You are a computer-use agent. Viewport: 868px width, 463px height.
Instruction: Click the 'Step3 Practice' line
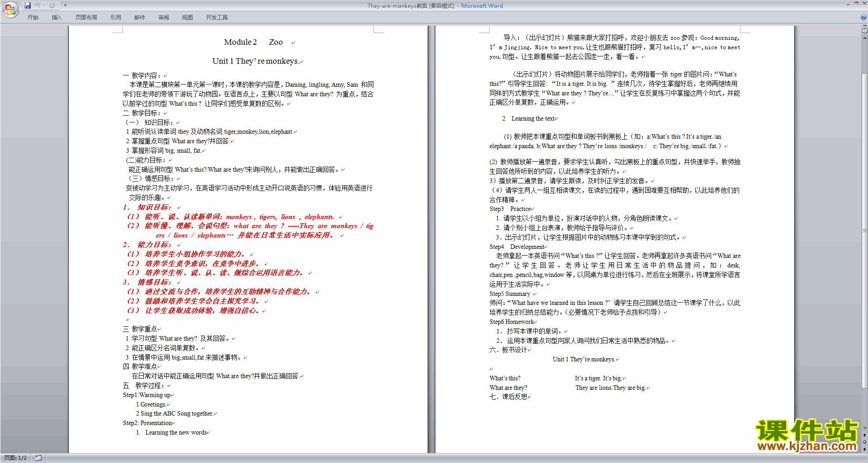[510, 209]
